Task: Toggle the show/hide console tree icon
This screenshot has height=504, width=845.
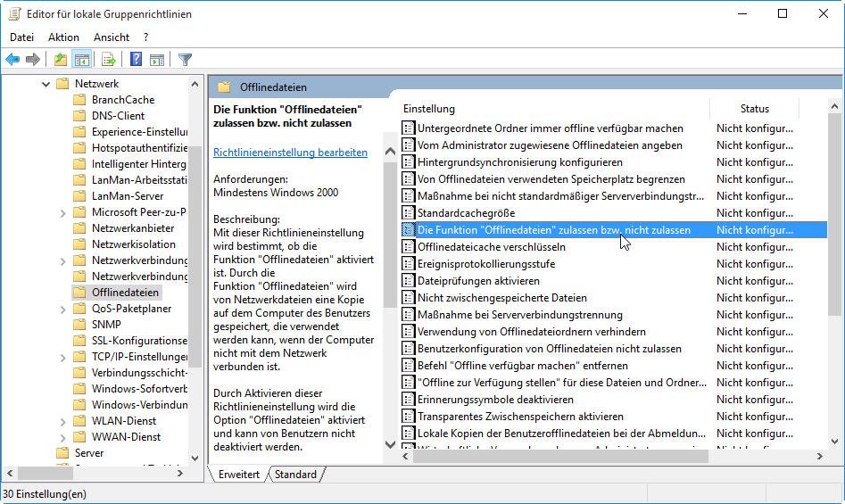Action: point(82,59)
